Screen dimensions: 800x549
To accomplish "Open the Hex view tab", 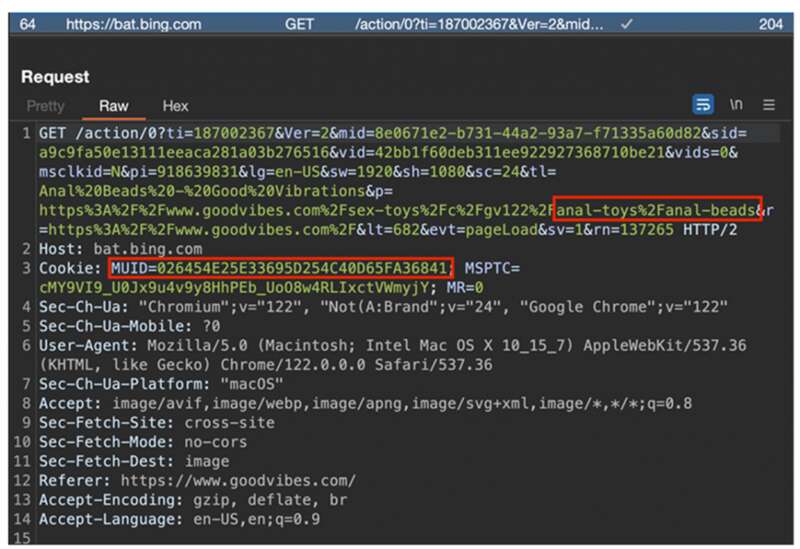I will coord(175,105).
